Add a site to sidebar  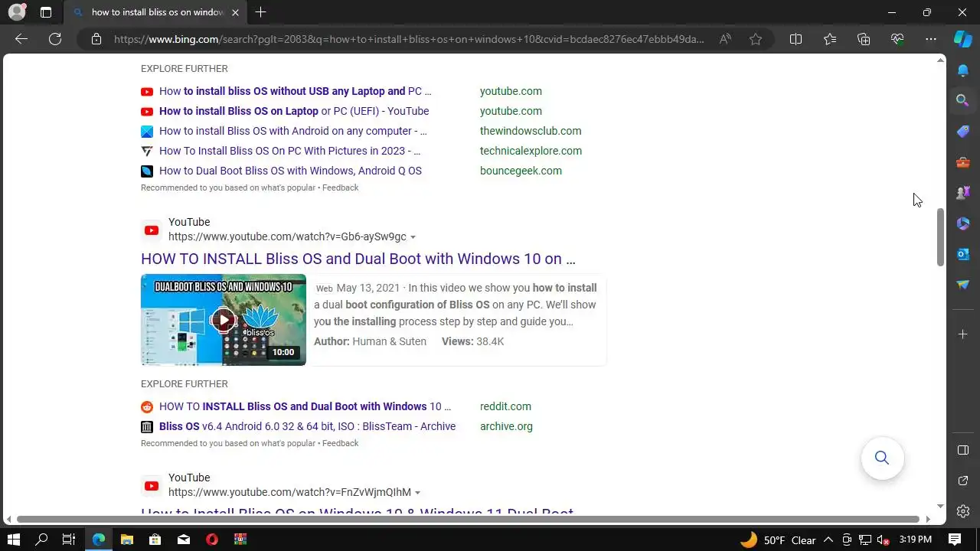click(x=963, y=334)
